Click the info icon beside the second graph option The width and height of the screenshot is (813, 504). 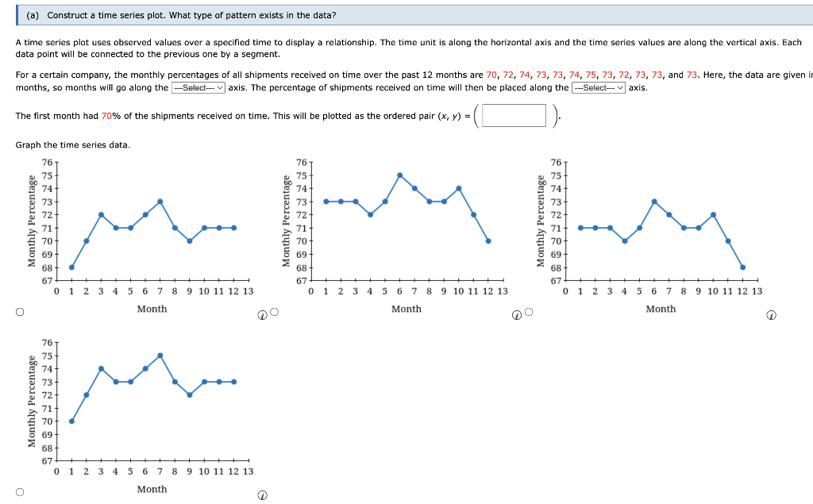516,317
